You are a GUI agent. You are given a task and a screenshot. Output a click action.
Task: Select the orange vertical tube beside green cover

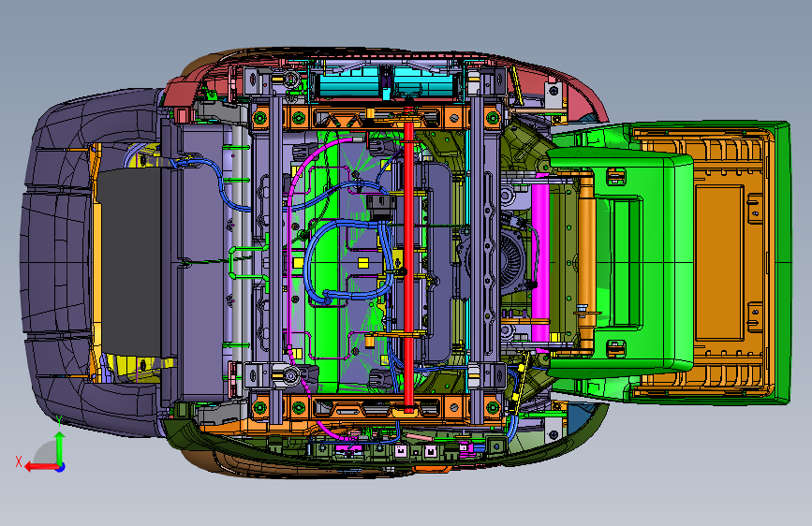(586, 261)
